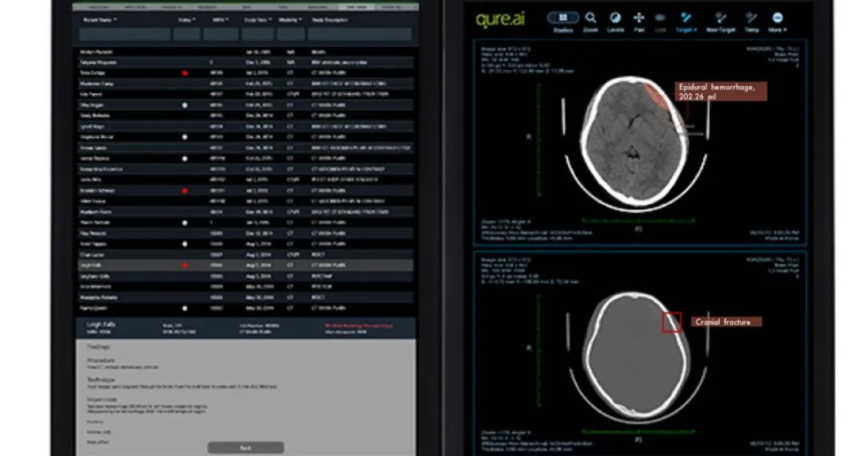
Task: Click the Cranial fracture annotation label
Action: 726,322
